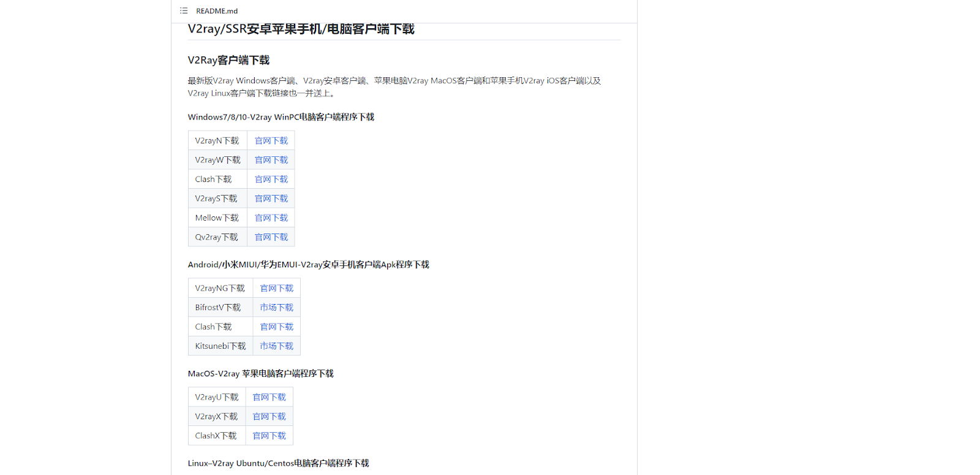The height and width of the screenshot is (475, 980).
Task: Click the Linux-V2ray Ubuntu/Centos section heading
Action: (x=278, y=463)
